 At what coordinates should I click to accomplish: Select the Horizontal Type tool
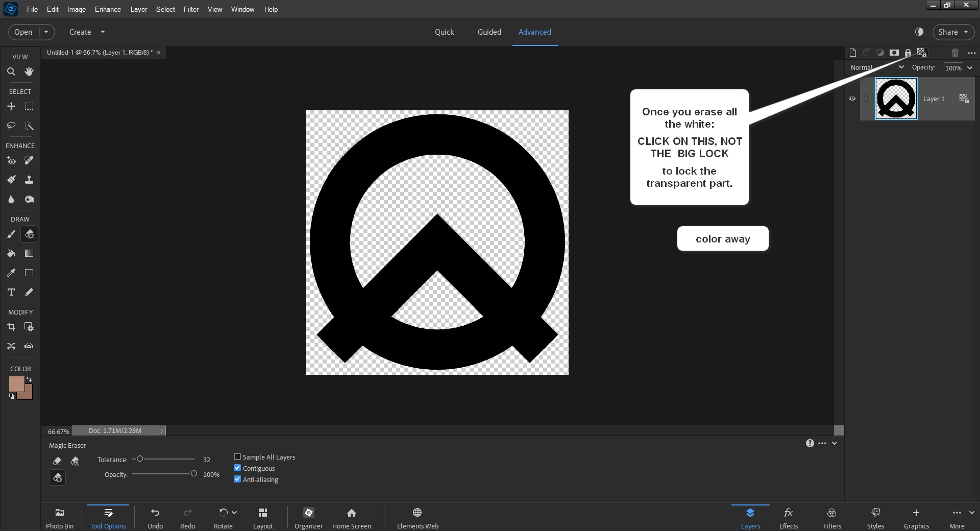[x=11, y=292]
